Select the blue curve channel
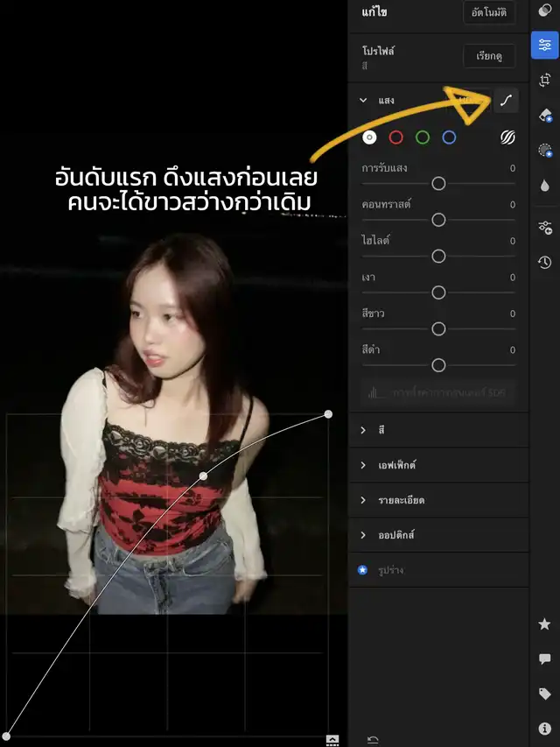 tap(449, 137)
